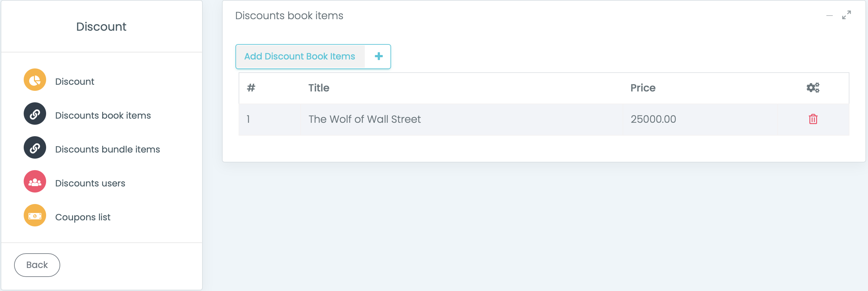This screenshot has height=291, width=868.
Task: Click the Title column header
Action: pos(319,88)
